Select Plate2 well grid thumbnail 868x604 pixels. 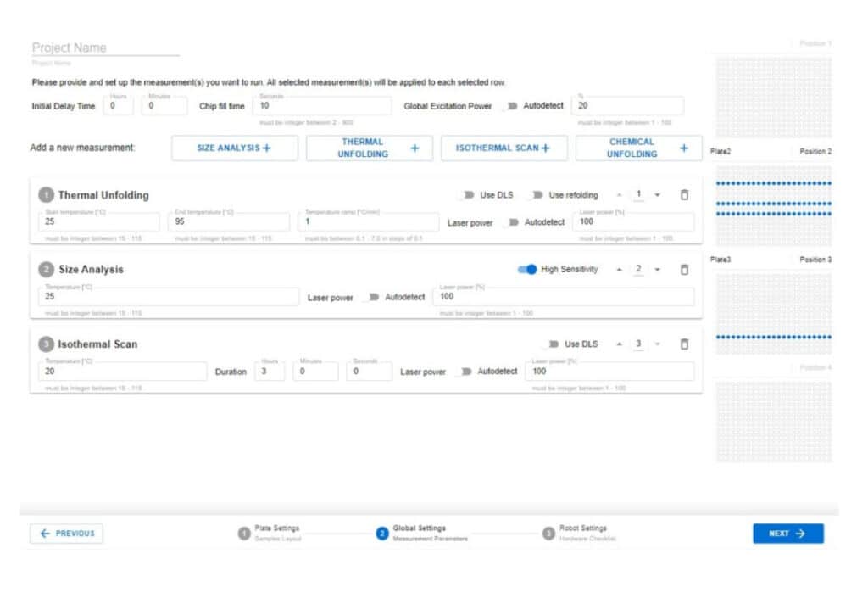773,205
